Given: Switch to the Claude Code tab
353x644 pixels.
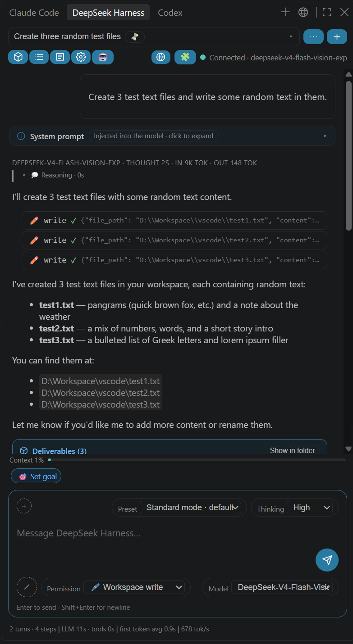Looking at the screenshot, I should click(34, 13).
